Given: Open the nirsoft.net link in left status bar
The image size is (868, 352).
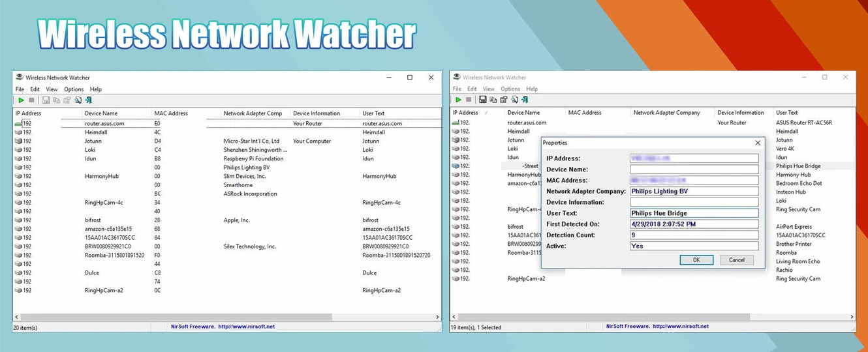Looking at the screenshot, I should (246, 327).
